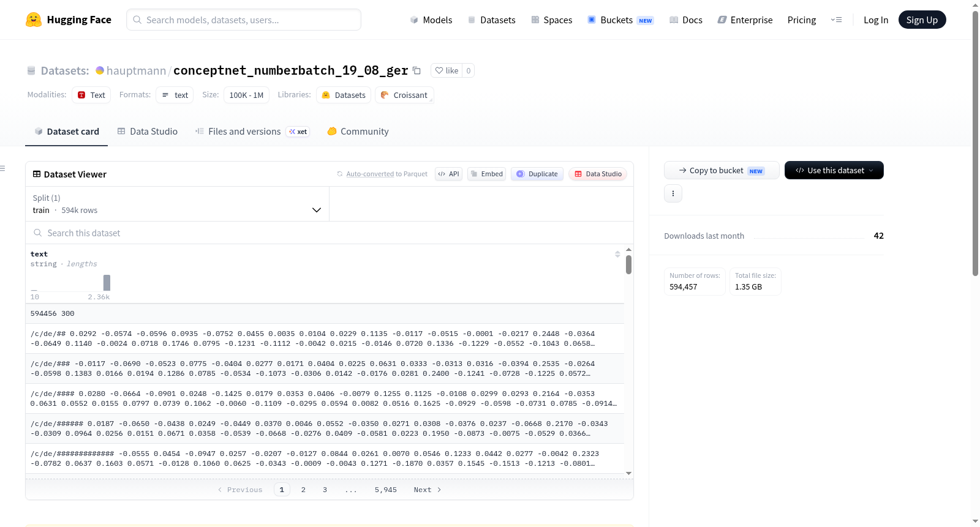Open the Community tab
The width and height of the screenshot is (980, 527).
click(x=358, y=131)
